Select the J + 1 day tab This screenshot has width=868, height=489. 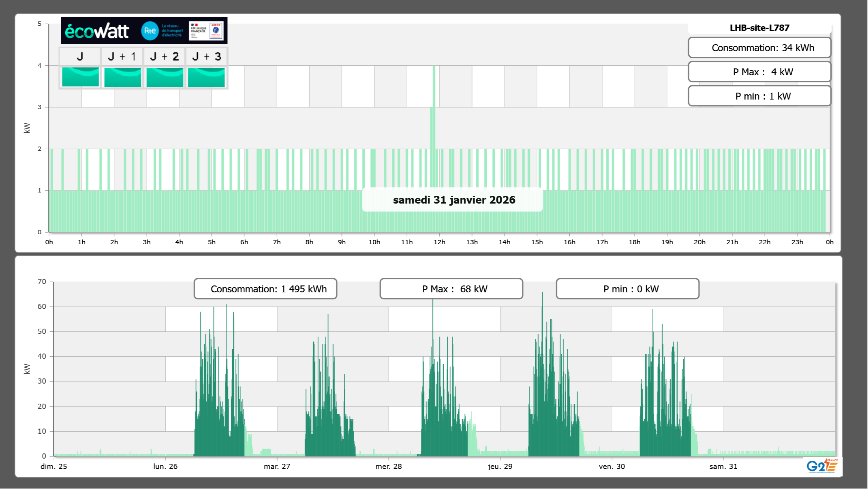pos(122,56)
